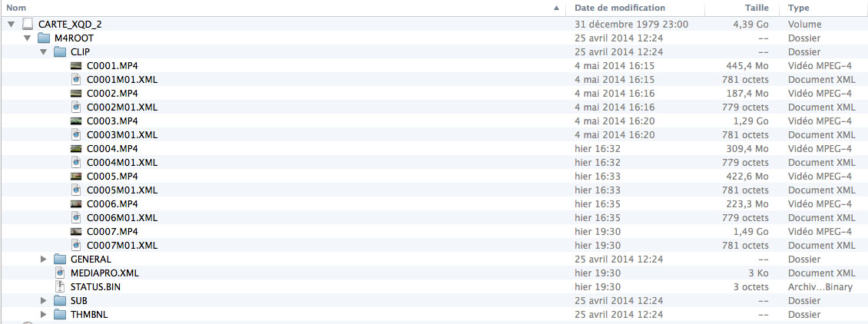
Task: Collapse the CLIP folder
Action: [43, 52]
